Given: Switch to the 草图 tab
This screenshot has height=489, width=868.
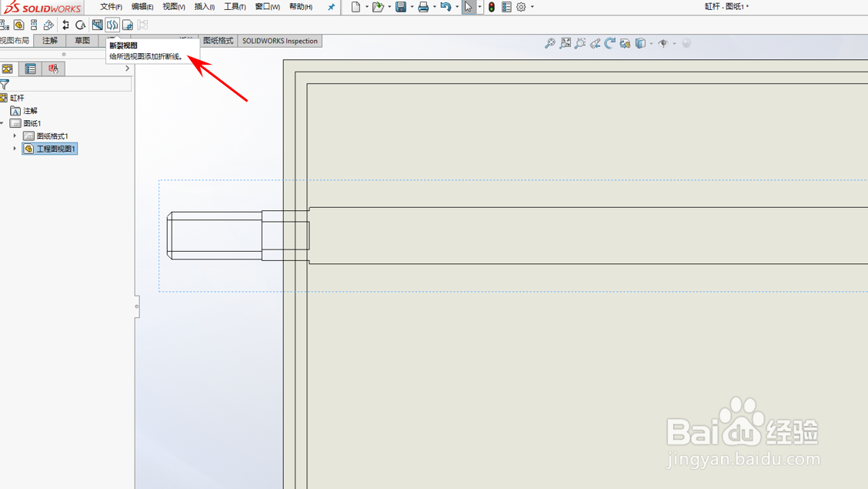Looking at the screenshot, I should (82, 41).
